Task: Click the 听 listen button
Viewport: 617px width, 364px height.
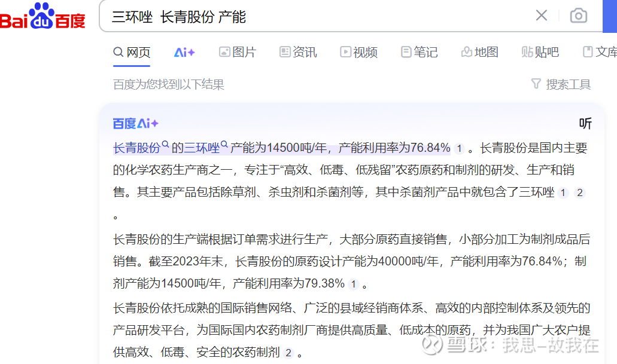Action: [x=585, y=124]
